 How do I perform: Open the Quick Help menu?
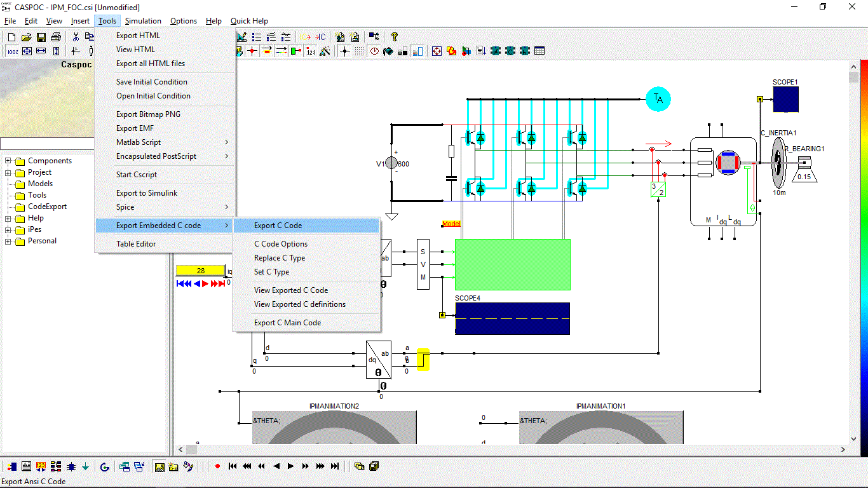pyautogui.click(x=249, y=21)
